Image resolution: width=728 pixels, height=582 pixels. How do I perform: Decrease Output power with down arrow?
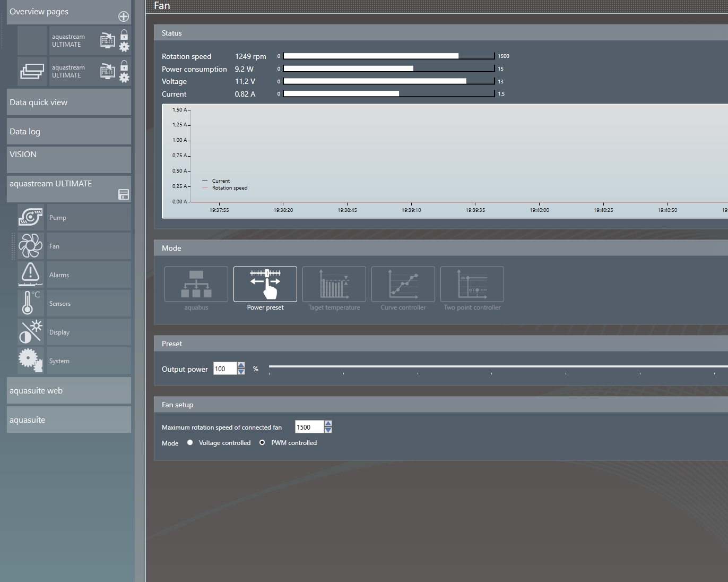pyautogui.click(x=241, y=372)
